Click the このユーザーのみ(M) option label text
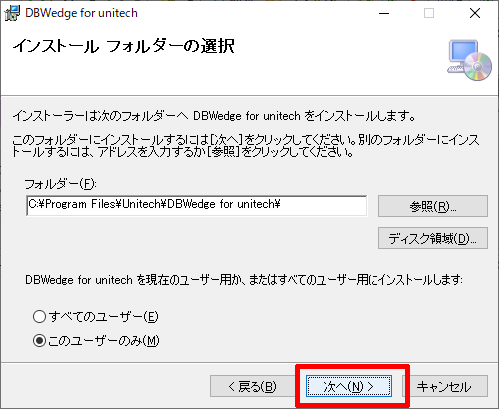The image size is (499, 409). (x=104, y=341)
